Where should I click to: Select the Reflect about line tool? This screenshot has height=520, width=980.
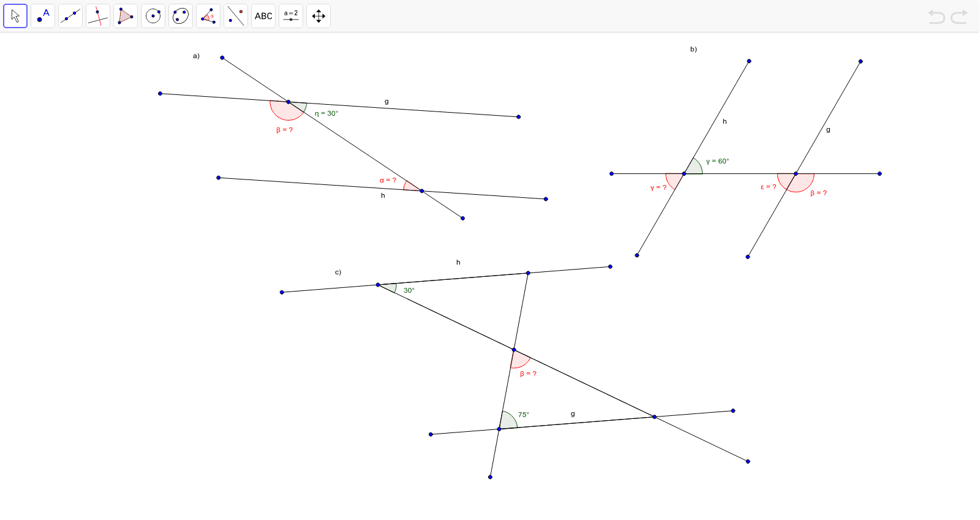pos(236,16)
